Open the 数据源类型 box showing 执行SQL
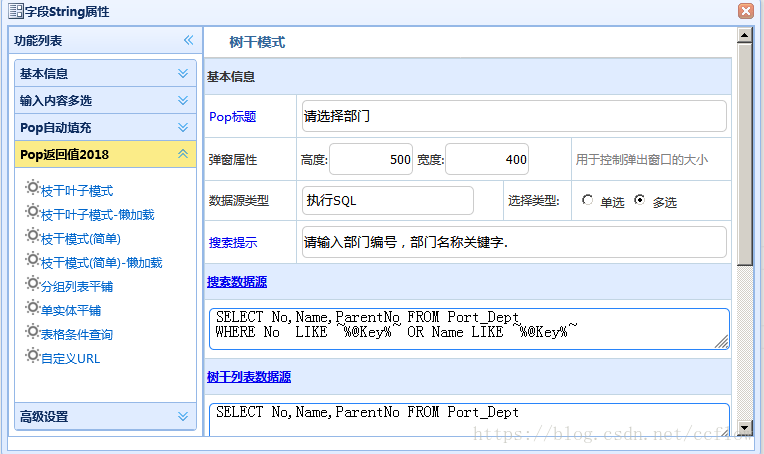764x454 pixels. [388, 200]
